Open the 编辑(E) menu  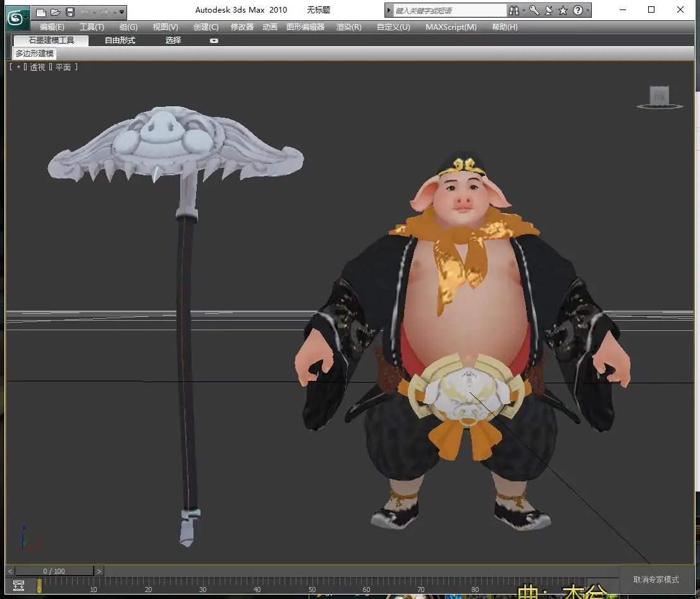(x=52, y=27)
